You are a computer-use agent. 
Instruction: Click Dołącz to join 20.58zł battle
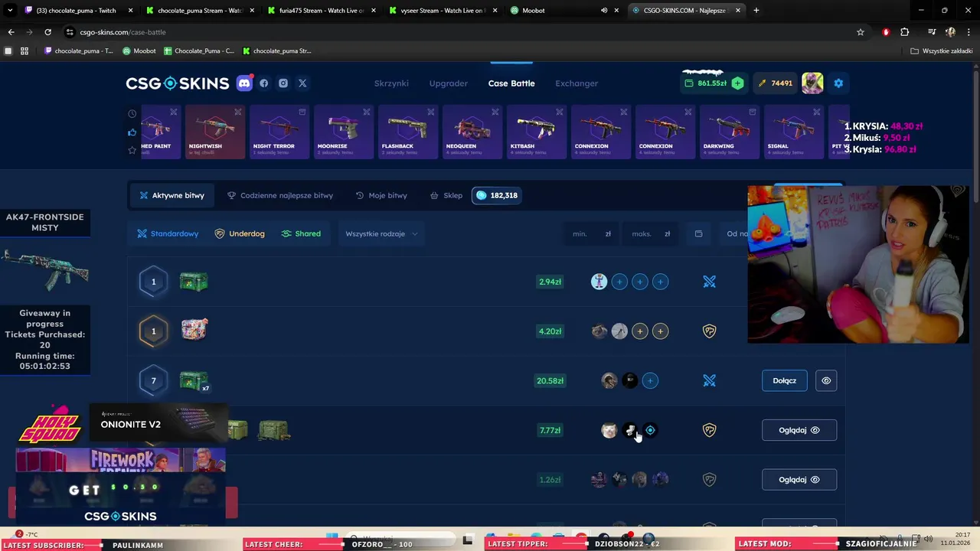coord(785,380)
